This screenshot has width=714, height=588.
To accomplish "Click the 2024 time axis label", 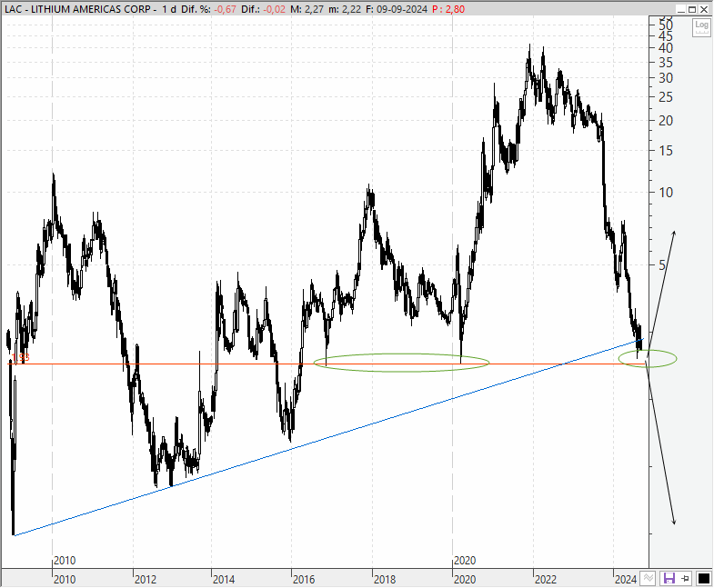I will [x=626, y=579].
